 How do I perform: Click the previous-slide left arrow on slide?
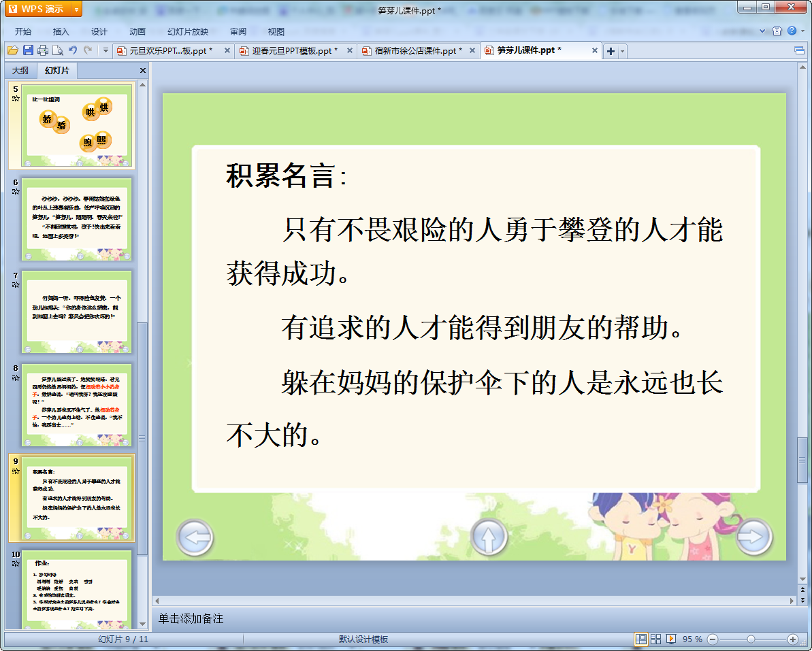[195, 537]
